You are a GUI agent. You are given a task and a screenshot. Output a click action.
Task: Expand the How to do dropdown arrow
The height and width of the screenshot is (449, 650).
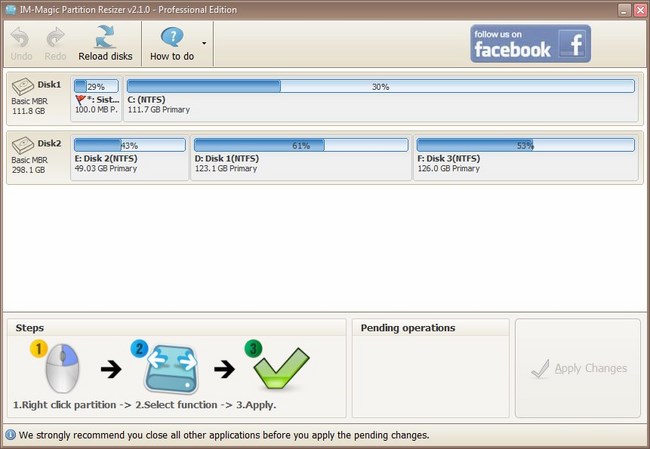pyautogui.click(x=204, y=44)
